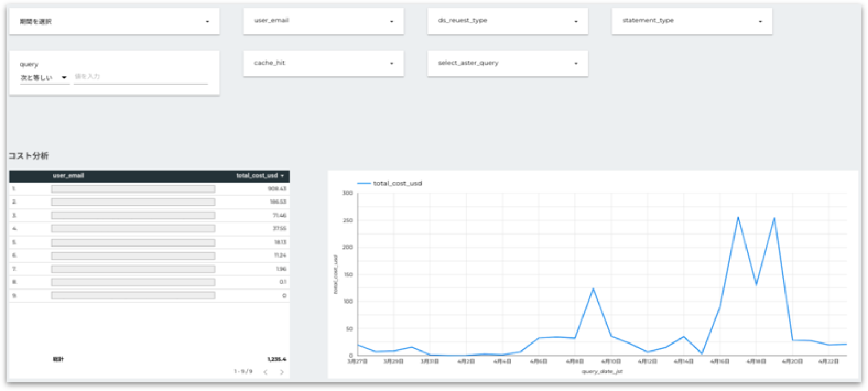The image size is (868, 391).
Task: Click the 3月27日 x-axis label
Action: tap(357, 362)
